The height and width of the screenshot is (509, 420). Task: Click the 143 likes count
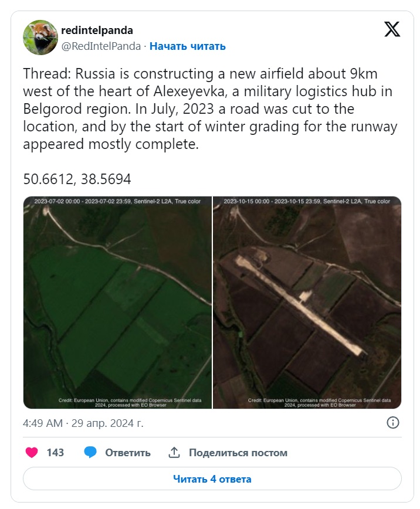pos(55,453)
